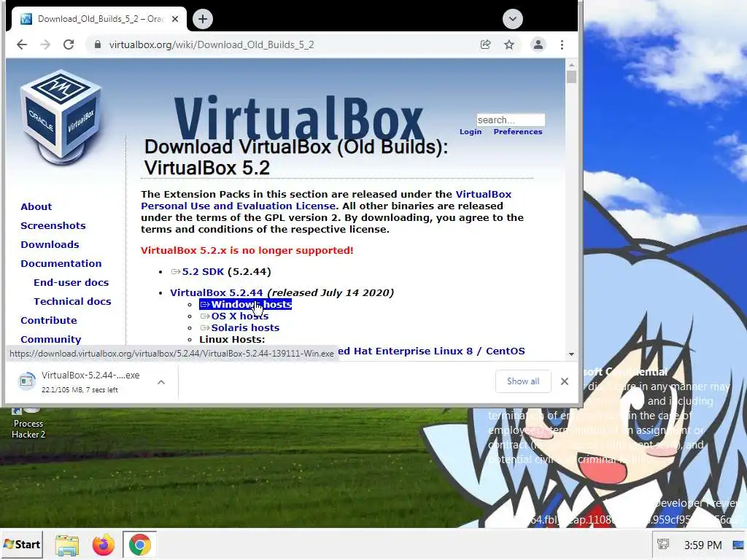Open a new tab with the plus button

(x=203, y=19)
